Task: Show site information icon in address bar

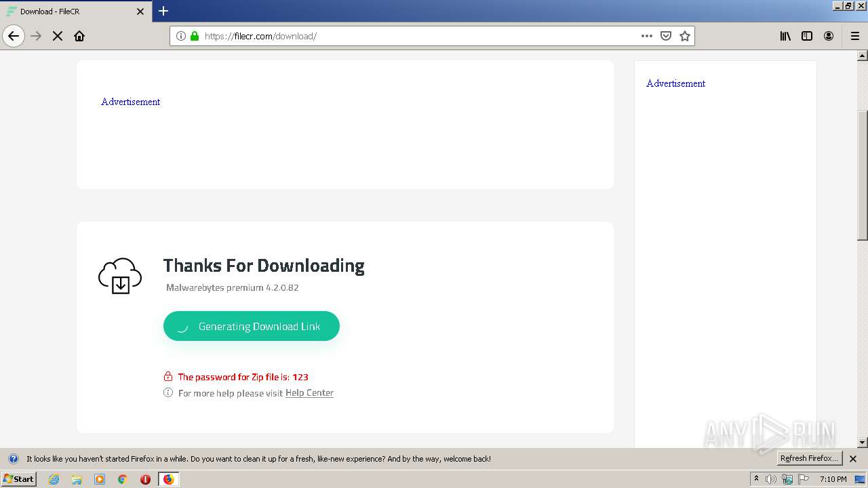Action: tap(181, 36)
